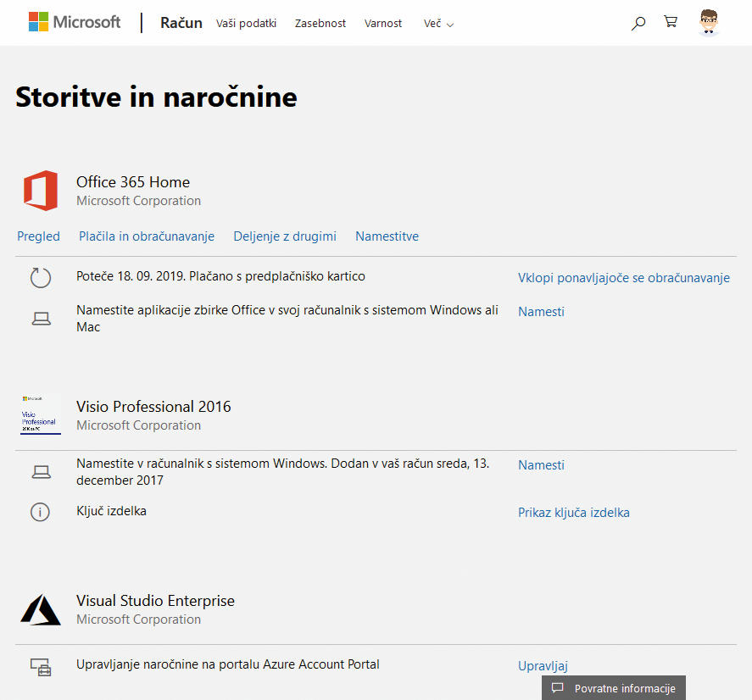
Task: Click Vklopi ponavljajoče se obračunavanje link
Action: click(x=624, y=278)
